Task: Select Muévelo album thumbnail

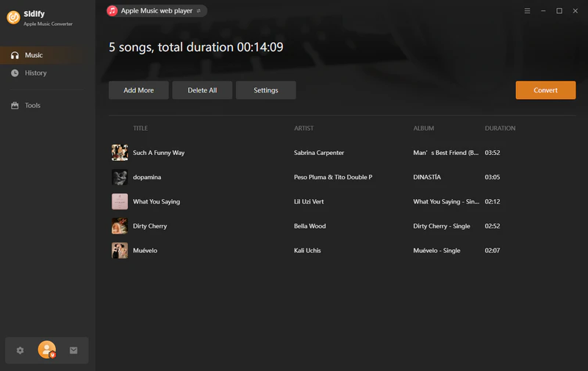Action: (120, 251)
